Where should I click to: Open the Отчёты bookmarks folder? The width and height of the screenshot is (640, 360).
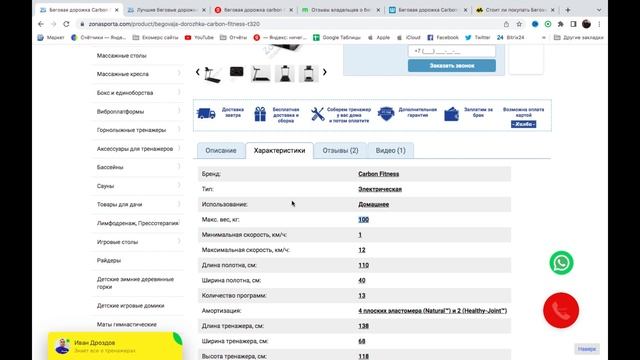[x=233, y=37]
